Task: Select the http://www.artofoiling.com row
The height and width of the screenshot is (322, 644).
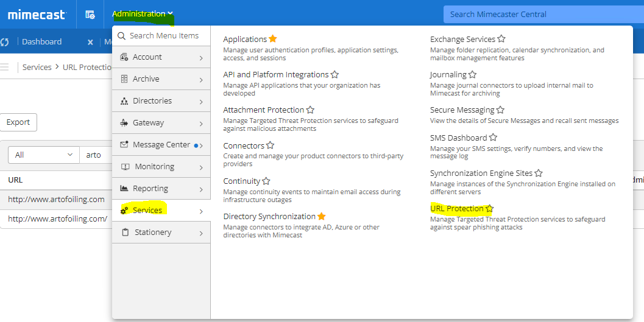Action: pos(56,200)
